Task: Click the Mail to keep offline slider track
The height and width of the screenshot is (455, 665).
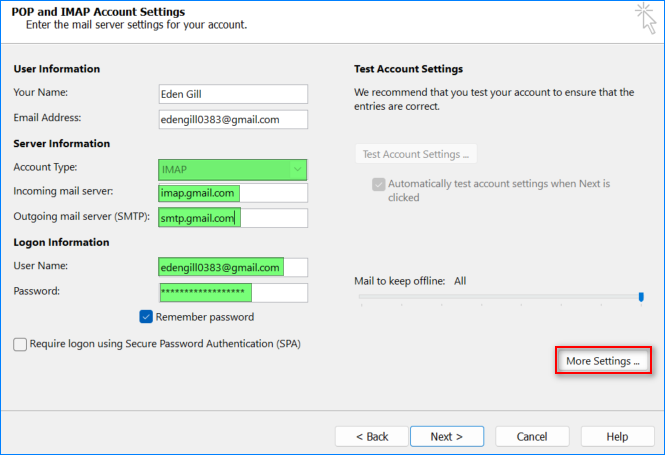Action: click(x=498, y=297)
